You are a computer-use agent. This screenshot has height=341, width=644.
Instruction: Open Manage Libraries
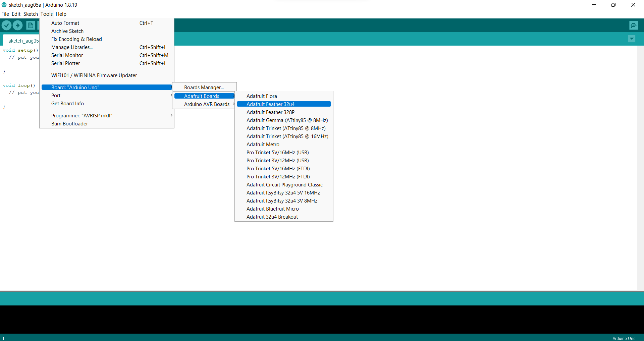tap(72, 47)
